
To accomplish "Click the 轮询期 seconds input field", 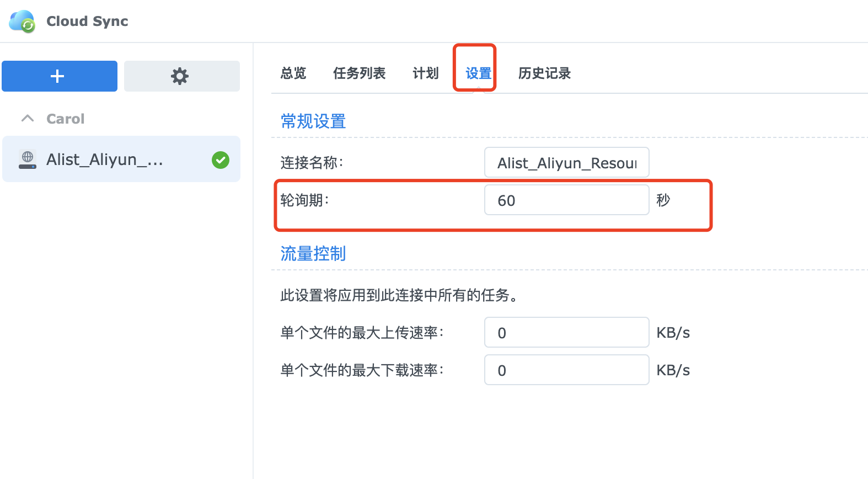I will [x=566, y=200].
